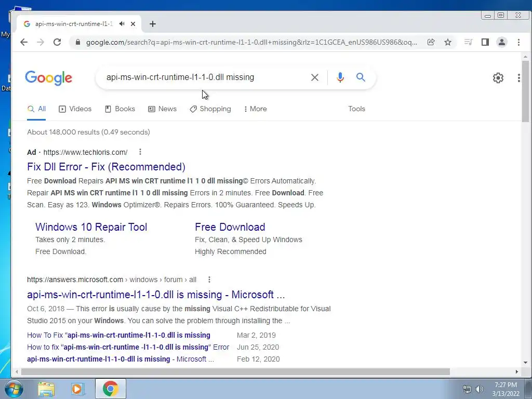Switch to the Videos tab
Viewport: 532px width, 399px height.
pyautogui.click(x=75, y=109)
